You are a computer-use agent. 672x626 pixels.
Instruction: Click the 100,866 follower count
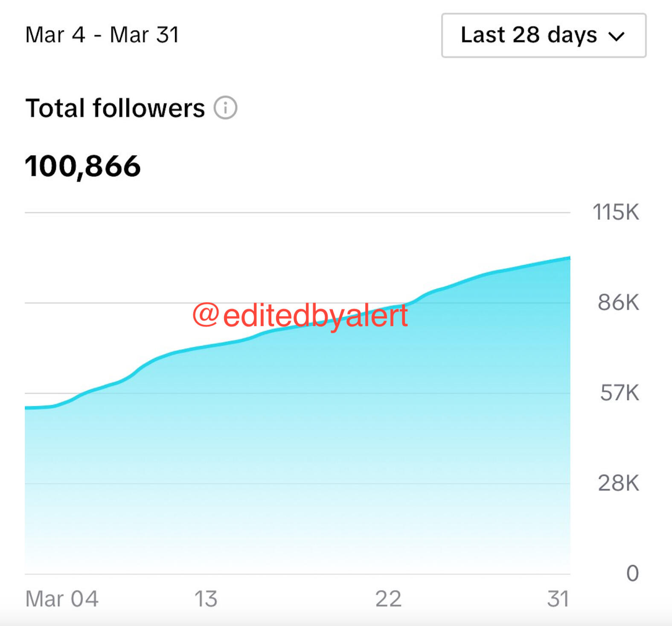coord(83,166)
